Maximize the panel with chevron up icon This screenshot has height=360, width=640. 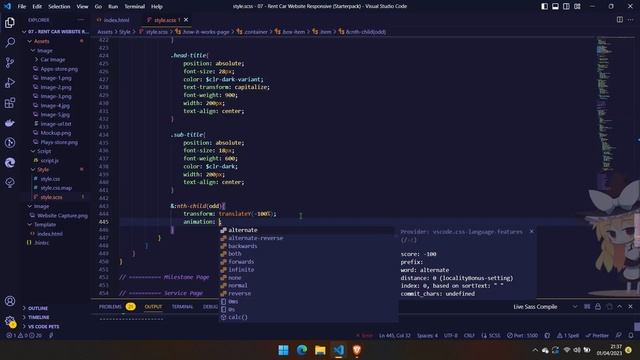coord(620,307)
